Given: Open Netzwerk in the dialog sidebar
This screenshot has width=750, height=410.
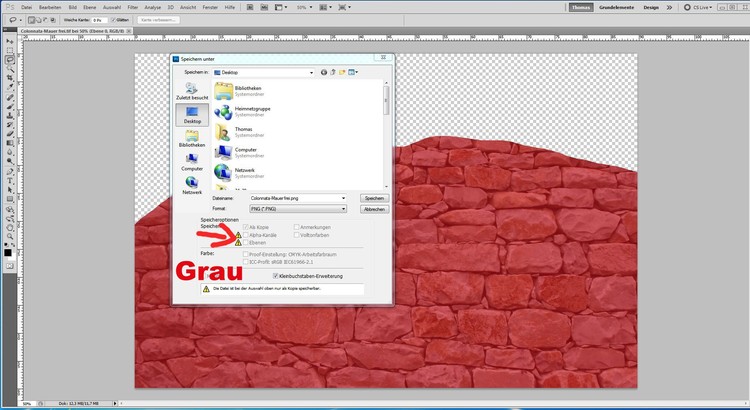Looking at the screenshot, I should pos(192,186).
